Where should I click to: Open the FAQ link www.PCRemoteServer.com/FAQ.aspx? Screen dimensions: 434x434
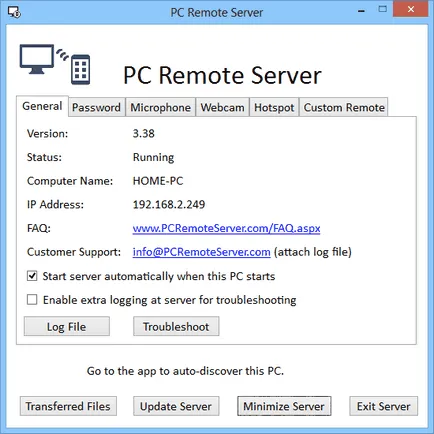tap(226, 228)
